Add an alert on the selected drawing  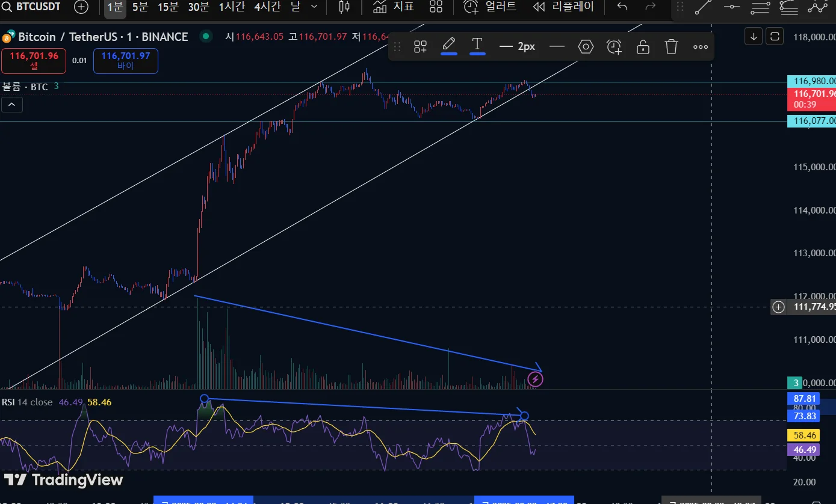point(615,46)
